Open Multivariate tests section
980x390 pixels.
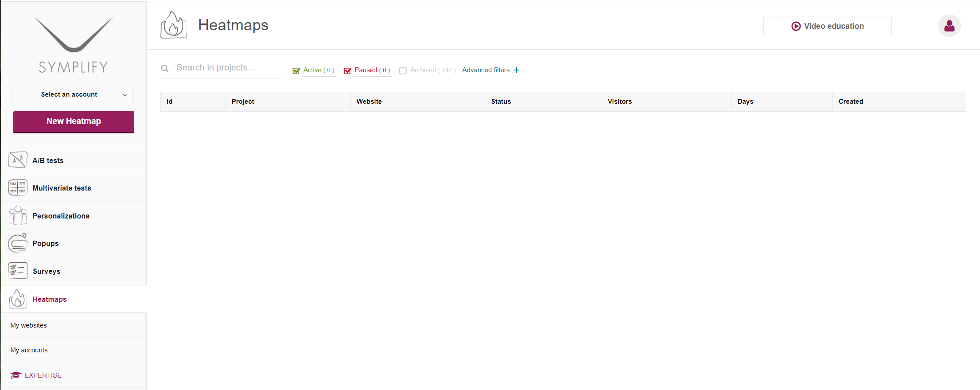pos(62,188)
